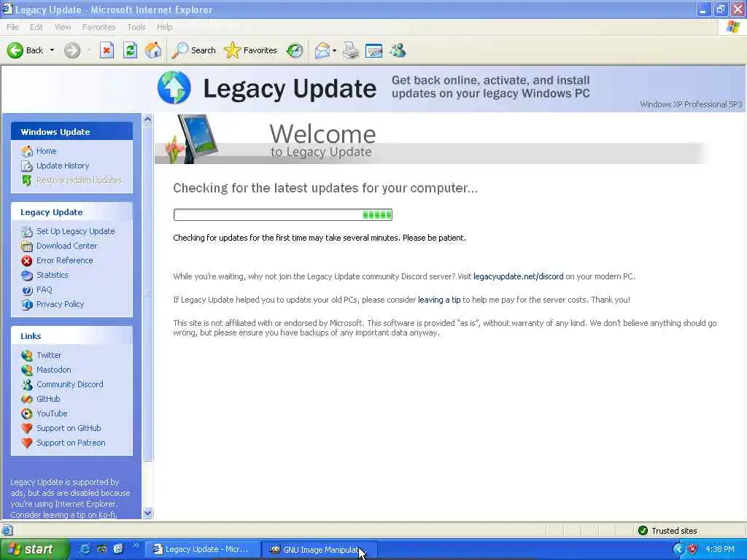
Task: Show hidden tray icons arrow
Action: point(678,550)
